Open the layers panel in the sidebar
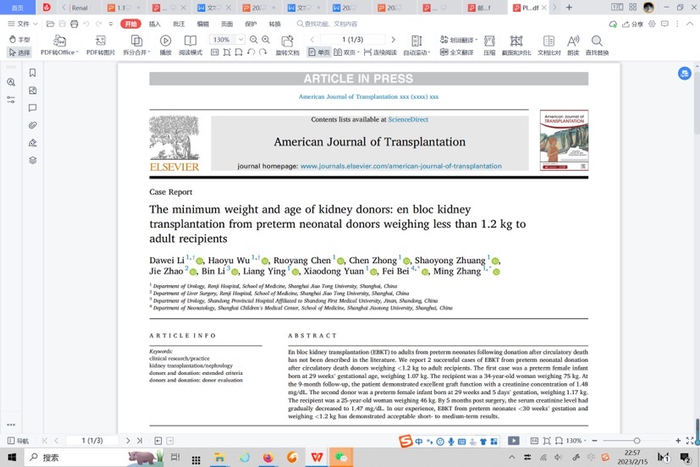700x467 pixels. [33, 160]
